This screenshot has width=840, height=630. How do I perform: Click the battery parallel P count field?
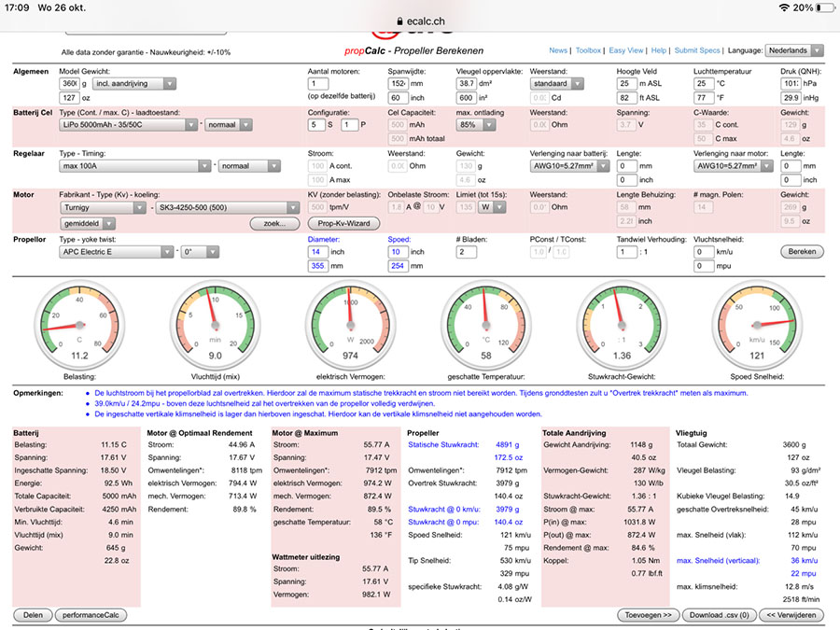pos(349,125)
